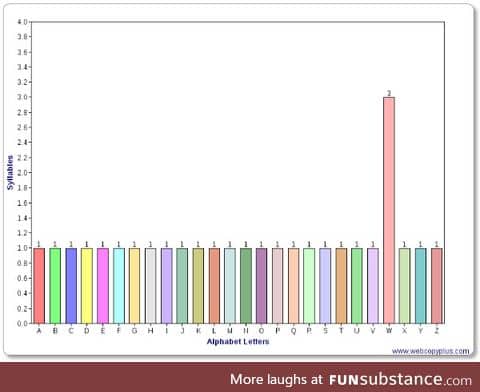Click the 3 value label above W
This screenshot has width=480, height=392.
tap(389, 93)
